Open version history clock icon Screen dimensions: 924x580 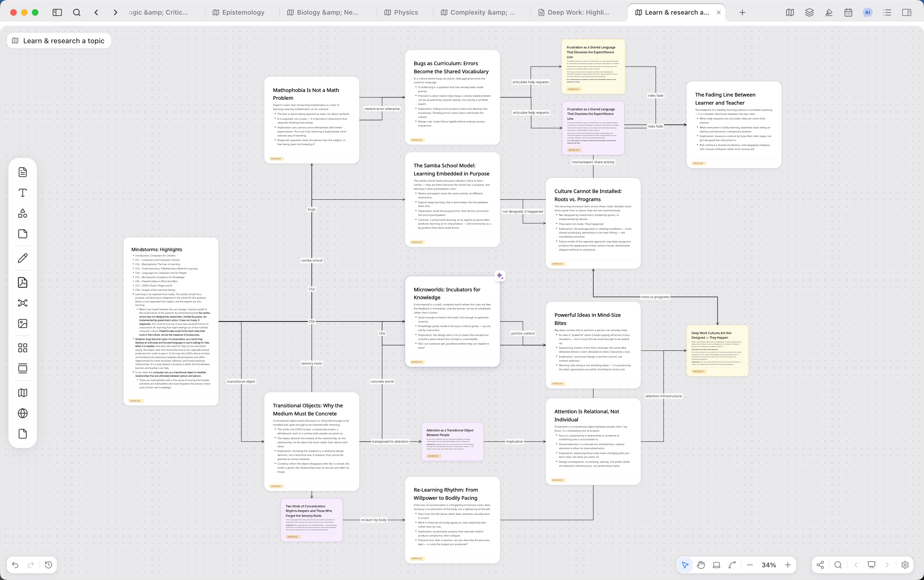click(49, 565)
